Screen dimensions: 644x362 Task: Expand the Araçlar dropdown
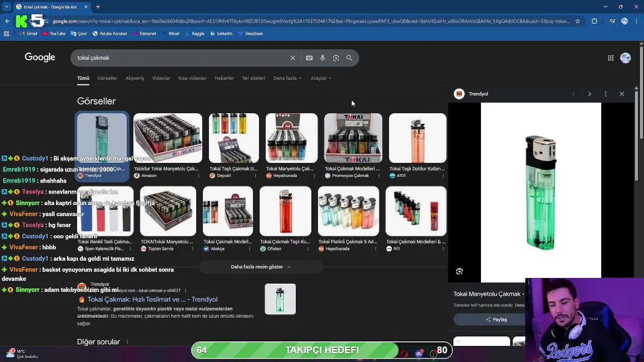pos(320,78)
